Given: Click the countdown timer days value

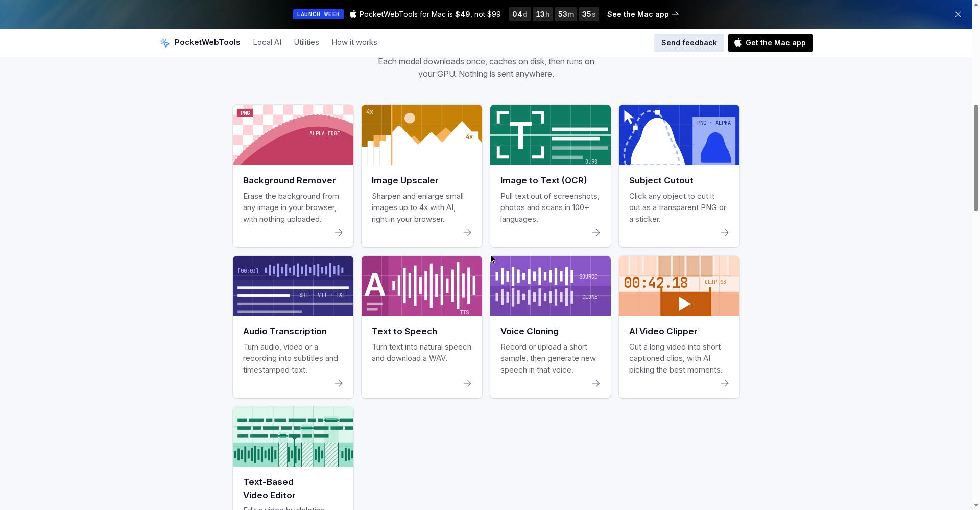Looking at the screenshot, I should 519,14.
